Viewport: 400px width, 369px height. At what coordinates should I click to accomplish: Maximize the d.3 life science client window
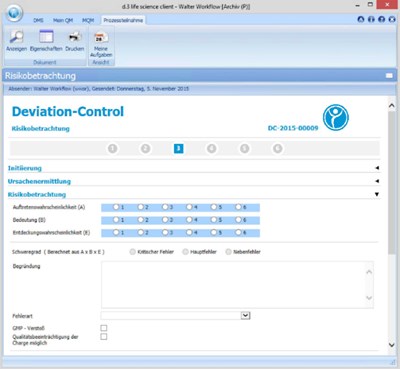coord(370,5)
